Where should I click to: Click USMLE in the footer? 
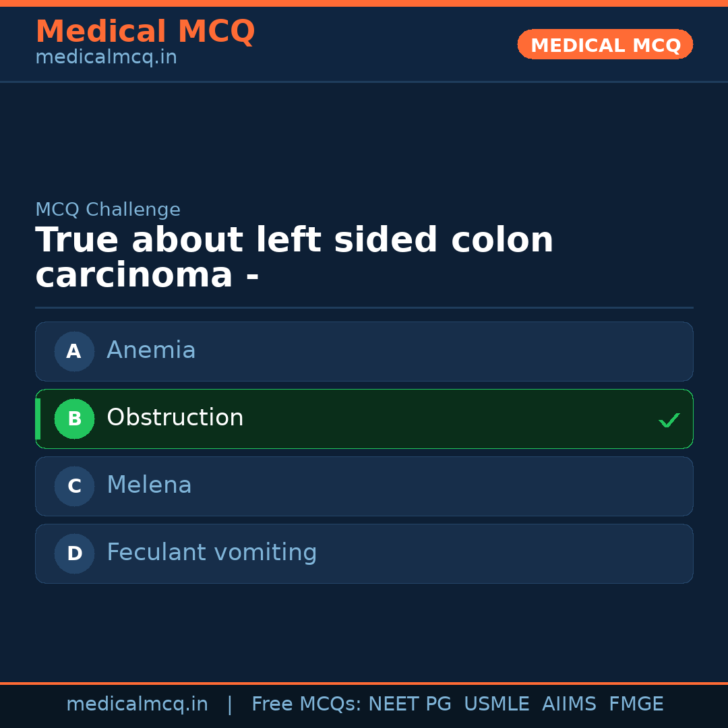pyautogui.click(x=496, y=704)
